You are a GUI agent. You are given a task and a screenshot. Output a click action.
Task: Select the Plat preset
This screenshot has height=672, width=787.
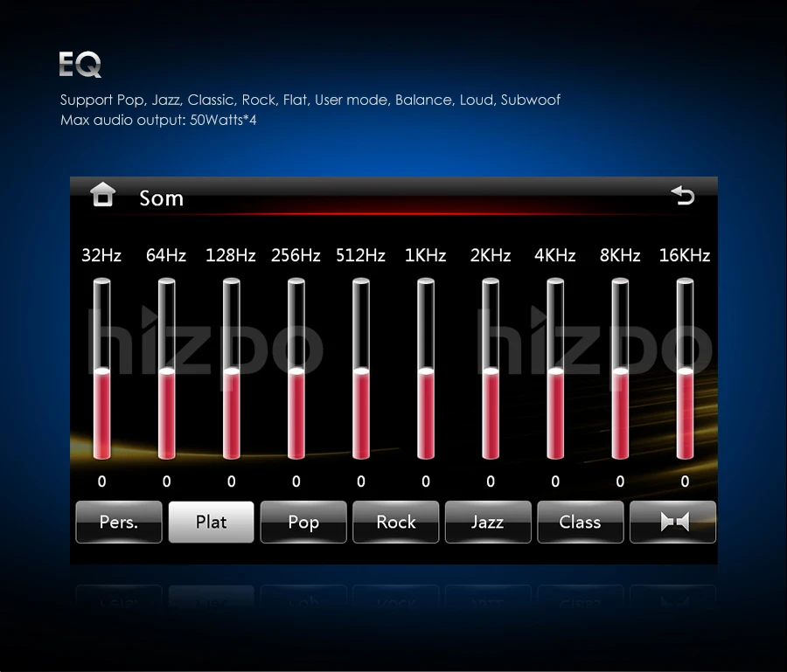pyautogui.click(x=212, y=522)
